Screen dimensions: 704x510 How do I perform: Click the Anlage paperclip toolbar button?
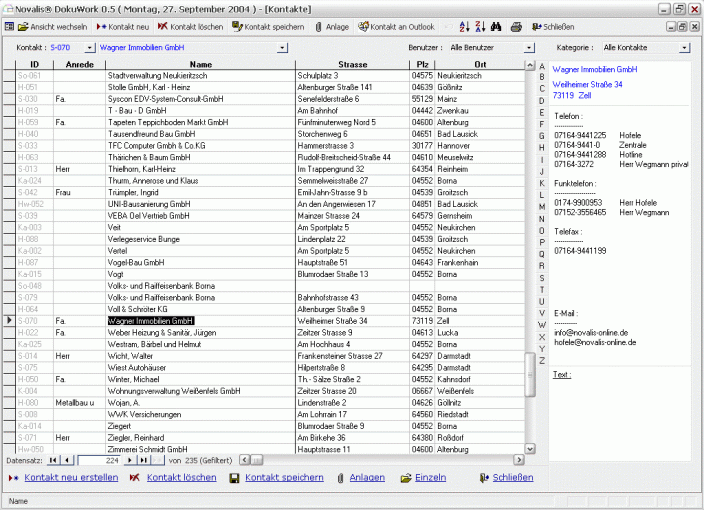coord(331,27)
